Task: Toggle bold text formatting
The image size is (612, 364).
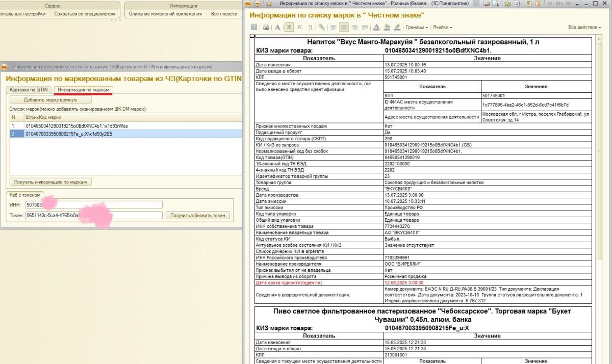Action: click(x=289, y=27)
